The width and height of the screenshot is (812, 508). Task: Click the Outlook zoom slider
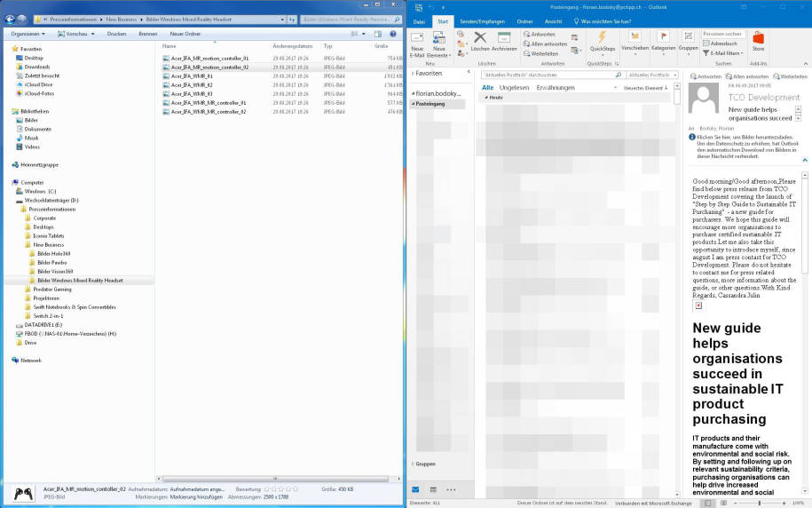pyautogui.click(x=760, y=503)
